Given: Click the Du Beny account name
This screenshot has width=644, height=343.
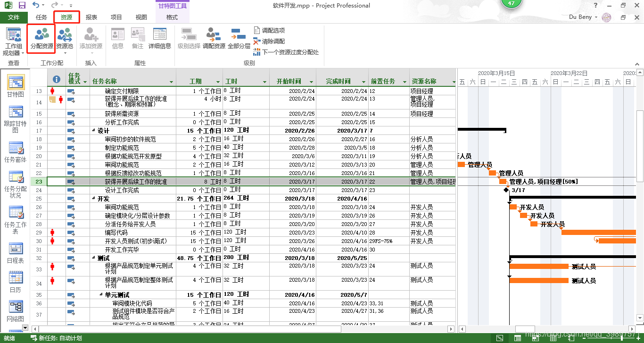Looking at the screenshot, I should pos(580,17).
